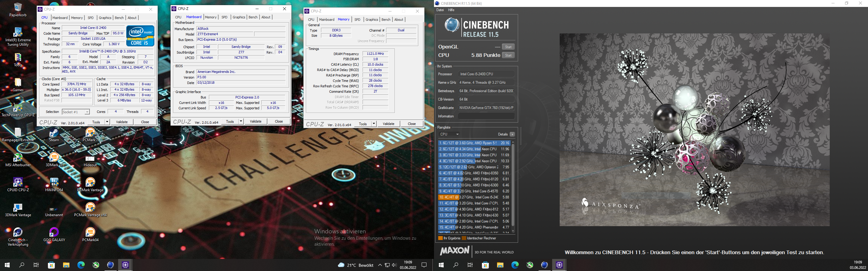Open the Games folder on the desktop

pyautogui.click(x=18, y=85)
